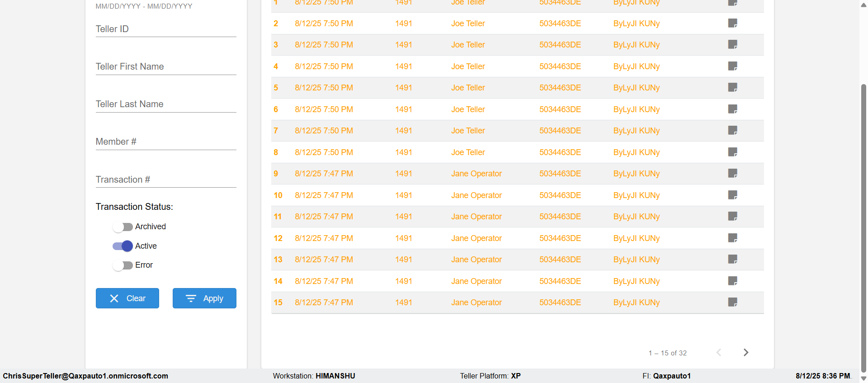Click the Teller ID input field
868x383 pixels.
coord(166,29)
